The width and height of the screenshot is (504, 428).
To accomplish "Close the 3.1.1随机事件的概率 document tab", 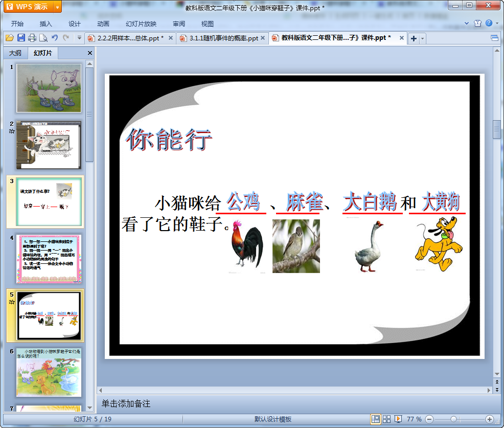I will 263,38.
